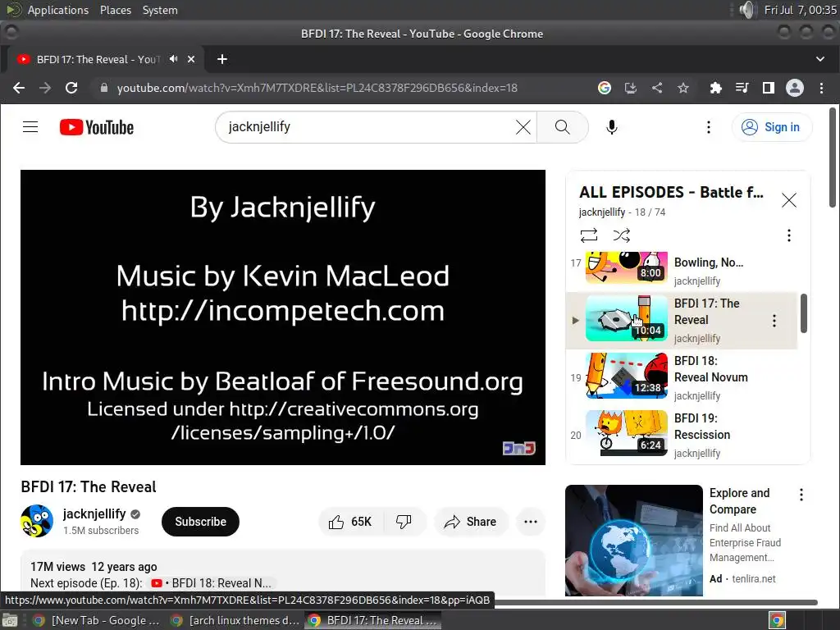Open BFDI 19: Rescission thumbnail

pyautogui.click(x=626, y=433)
